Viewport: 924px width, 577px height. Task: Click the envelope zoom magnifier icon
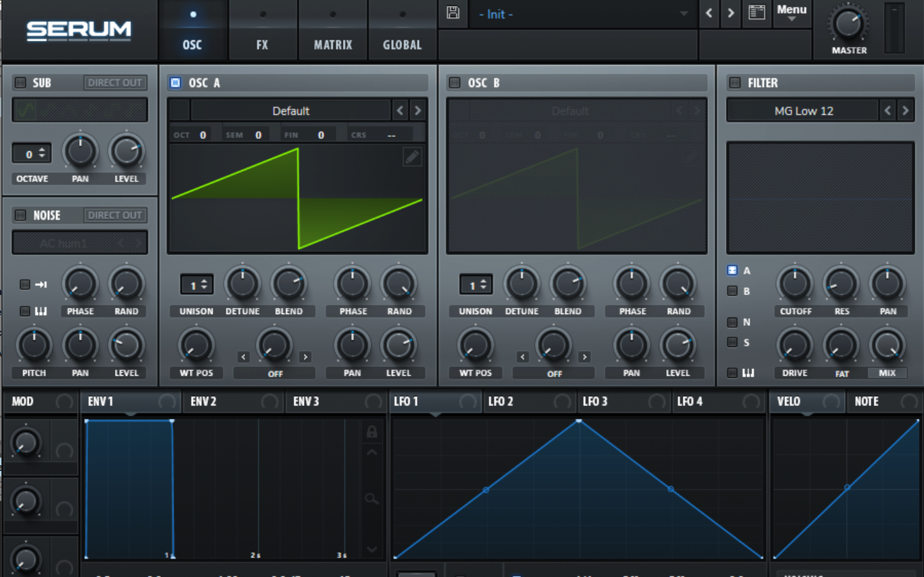(x=372, y=499)
